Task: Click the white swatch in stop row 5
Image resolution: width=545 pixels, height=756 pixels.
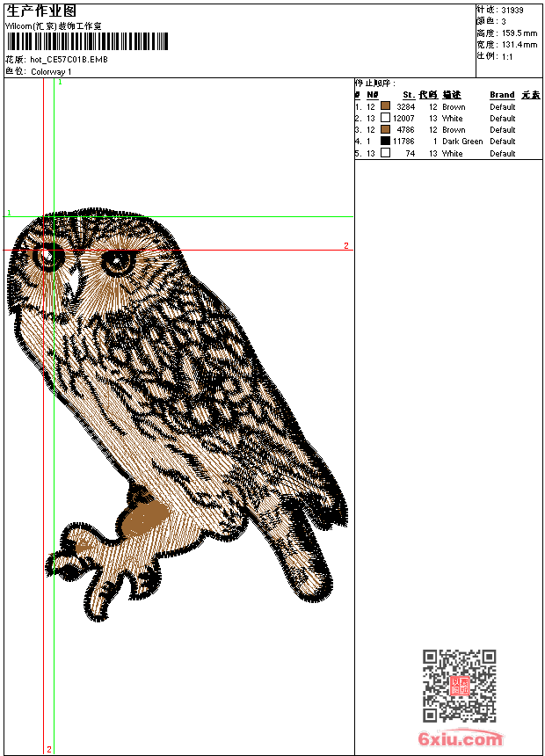Action: pos(385,152)
